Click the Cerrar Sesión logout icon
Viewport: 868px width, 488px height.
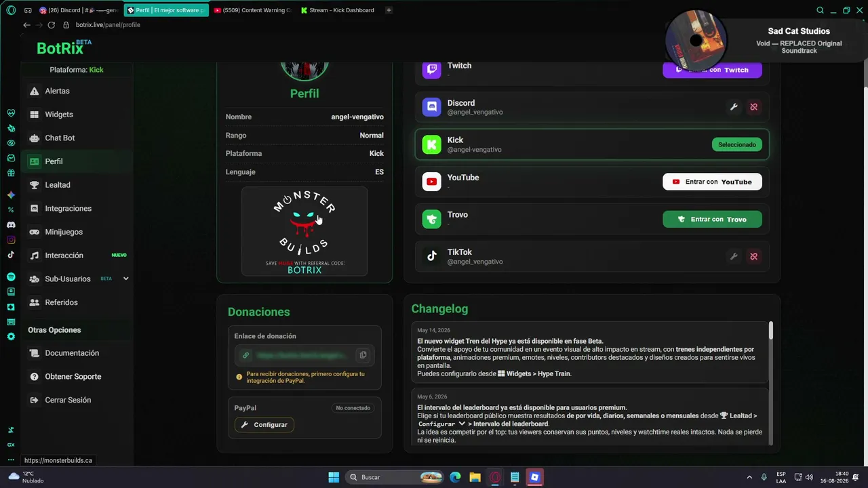(x=34, y=400)
